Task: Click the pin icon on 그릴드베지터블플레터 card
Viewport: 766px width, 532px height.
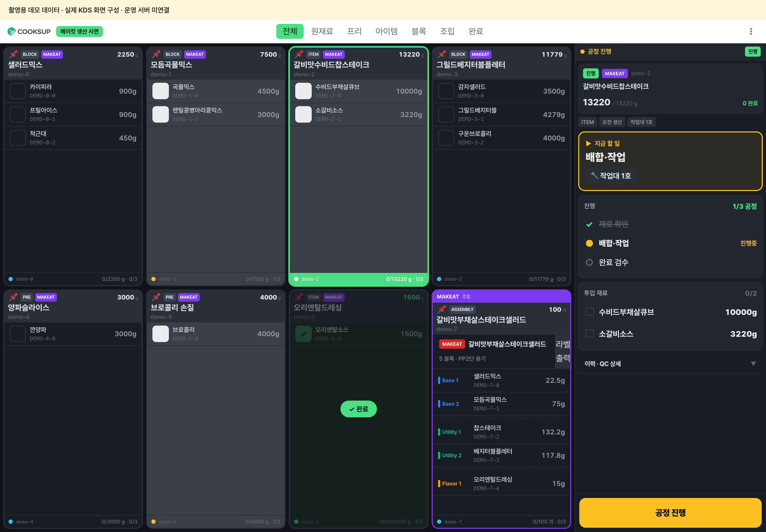Action: coord(442,54)
